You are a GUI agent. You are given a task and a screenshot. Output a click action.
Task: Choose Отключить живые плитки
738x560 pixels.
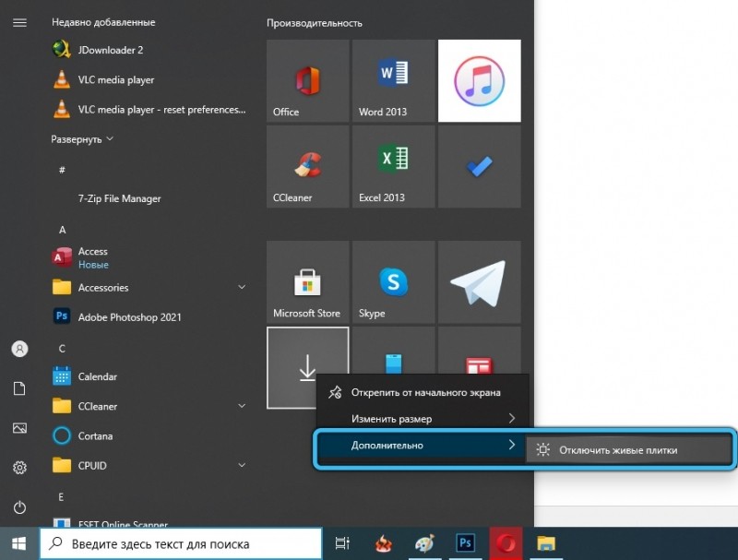click(x=628, y=450)
